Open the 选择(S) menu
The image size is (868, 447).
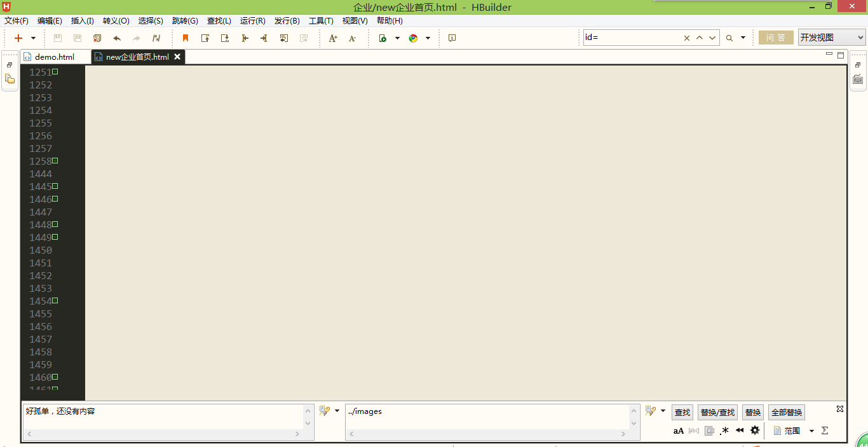pos(151,21)
